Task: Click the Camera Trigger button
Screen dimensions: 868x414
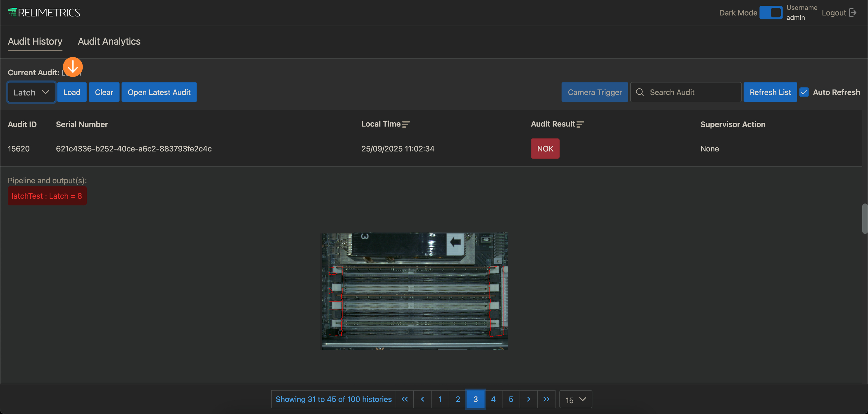Action: (595, 92)
